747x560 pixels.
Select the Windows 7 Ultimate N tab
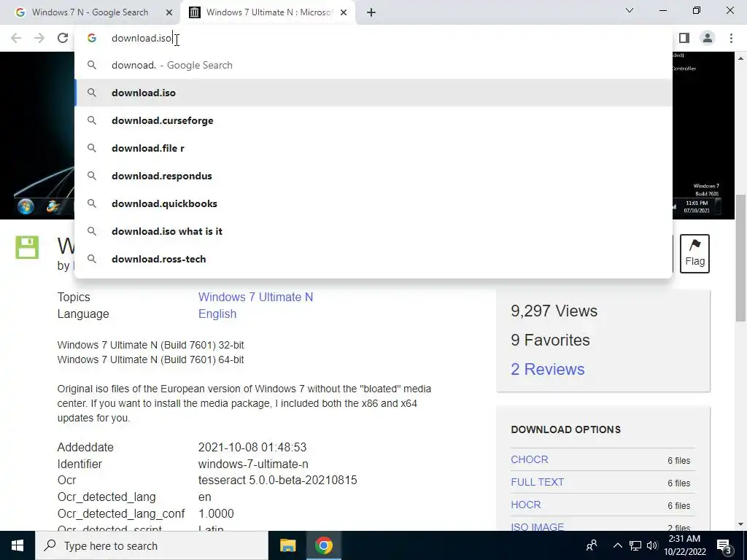point(269,12)
